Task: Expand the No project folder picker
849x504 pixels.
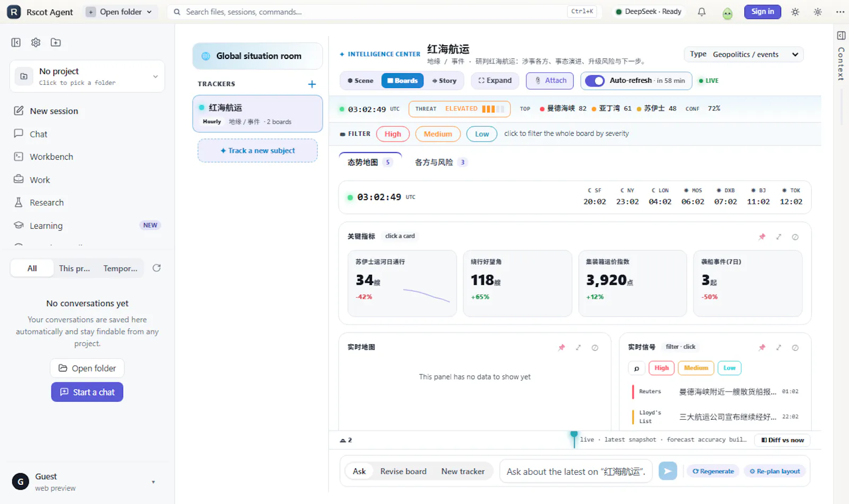Action: click(x=87, y=76)
